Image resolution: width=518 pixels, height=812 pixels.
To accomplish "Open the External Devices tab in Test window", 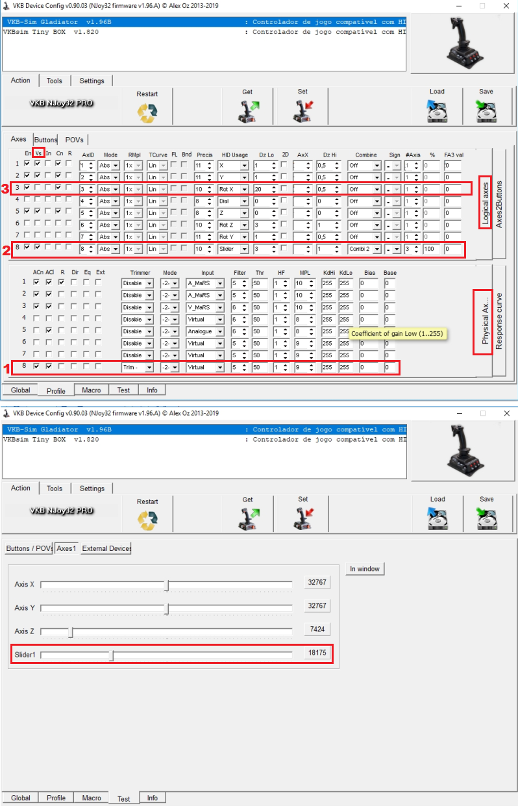I will pos(106,548).
